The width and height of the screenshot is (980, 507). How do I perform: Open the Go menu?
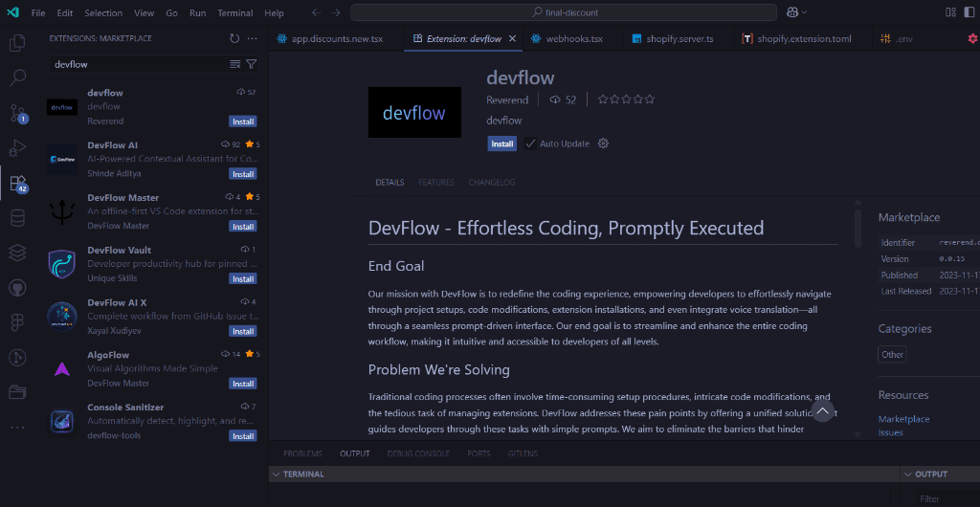click(x=172, y=12)
